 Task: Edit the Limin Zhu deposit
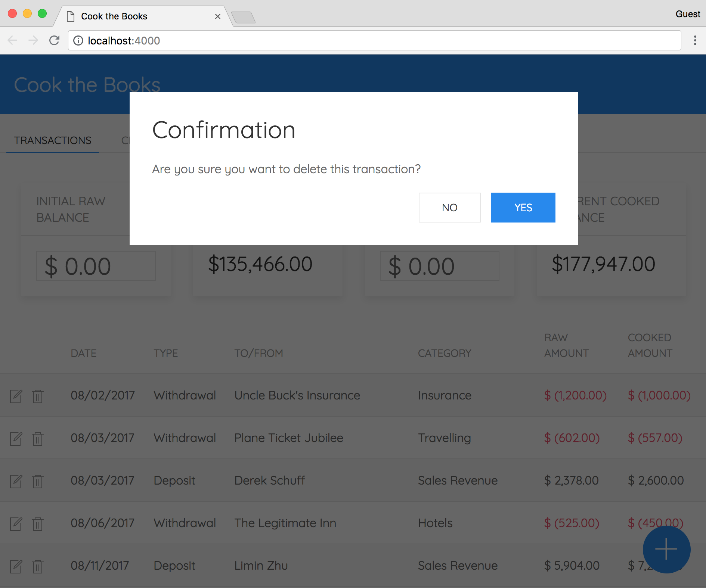(x=16, y=566)
